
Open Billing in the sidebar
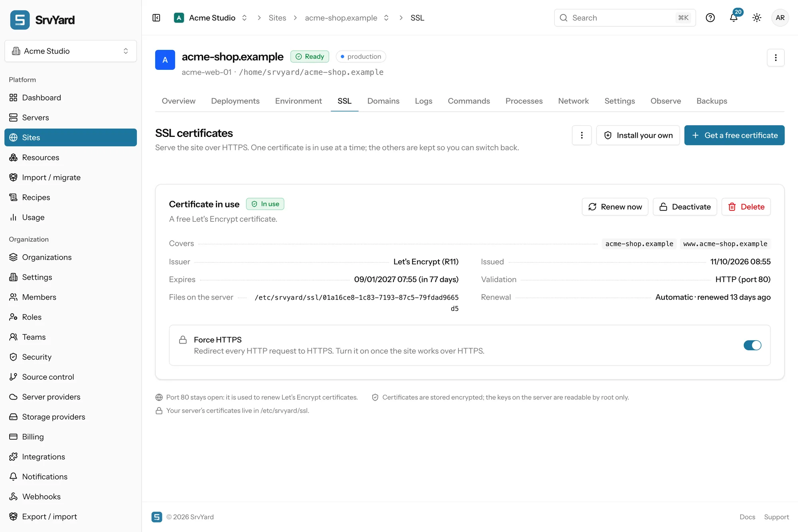(x=71, y=437)
